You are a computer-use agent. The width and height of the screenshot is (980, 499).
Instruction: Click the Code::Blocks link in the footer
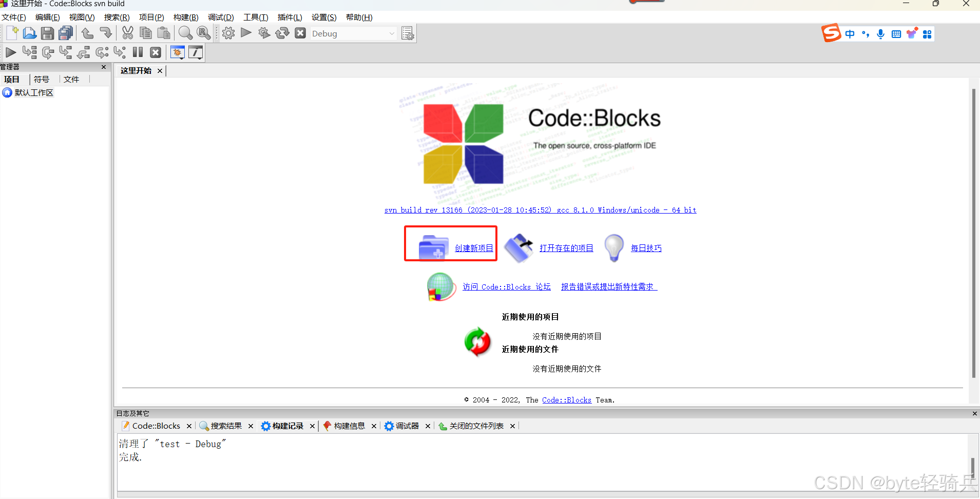pos(567,400)
